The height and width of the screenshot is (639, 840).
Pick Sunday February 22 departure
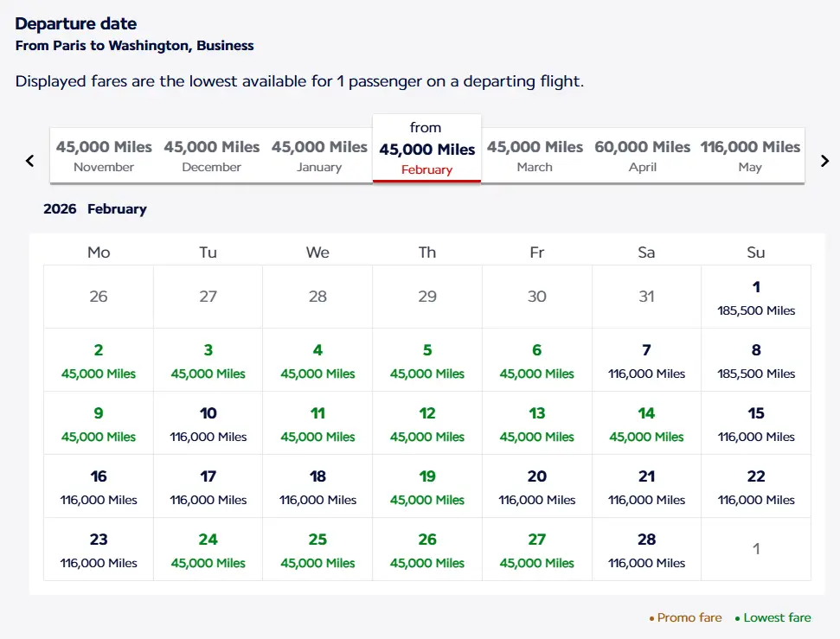[756, 487]
